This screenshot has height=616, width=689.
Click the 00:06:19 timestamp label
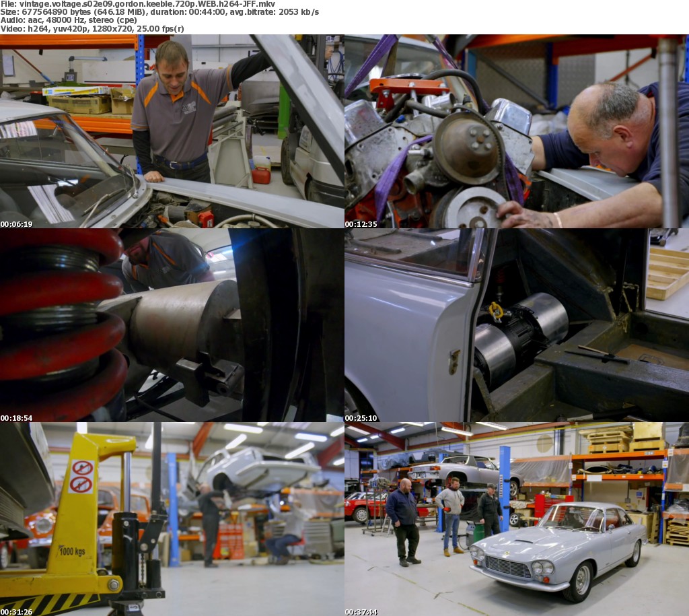point(16,224)
